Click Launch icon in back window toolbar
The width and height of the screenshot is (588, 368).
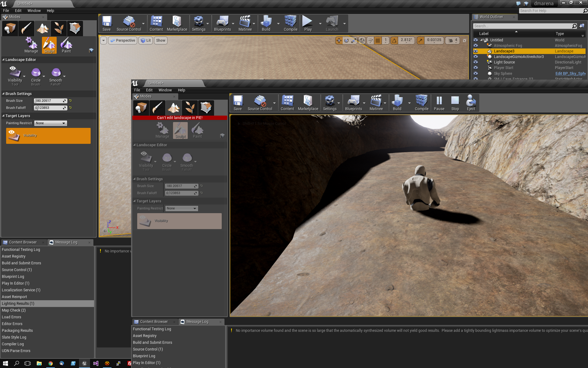[x=332, y=24]
